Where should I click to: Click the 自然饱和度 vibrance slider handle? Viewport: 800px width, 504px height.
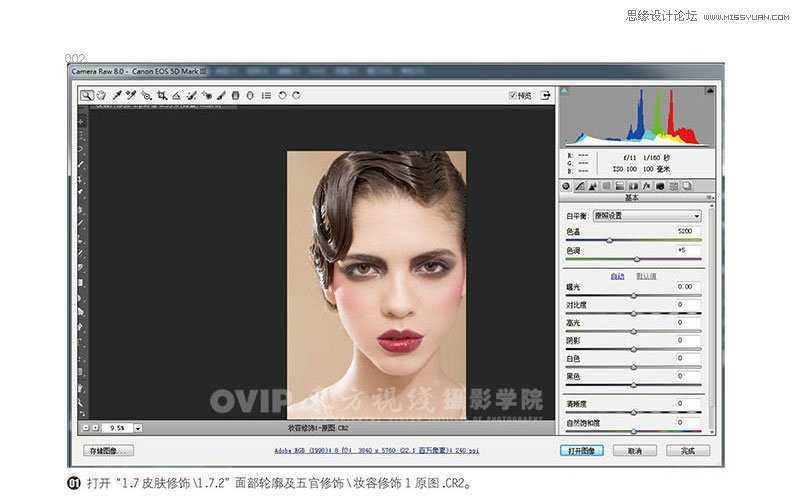(634, 431)
